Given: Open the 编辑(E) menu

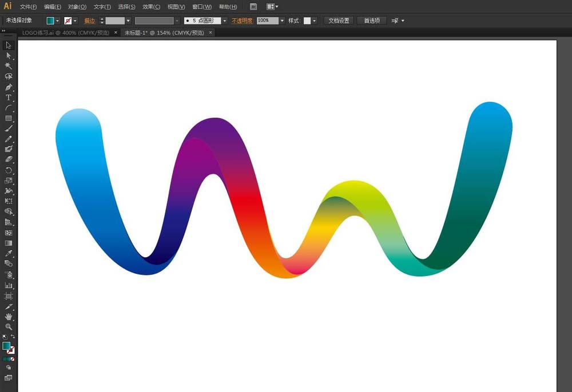Looking at the screenshot, I should click(x=52, y=6).
